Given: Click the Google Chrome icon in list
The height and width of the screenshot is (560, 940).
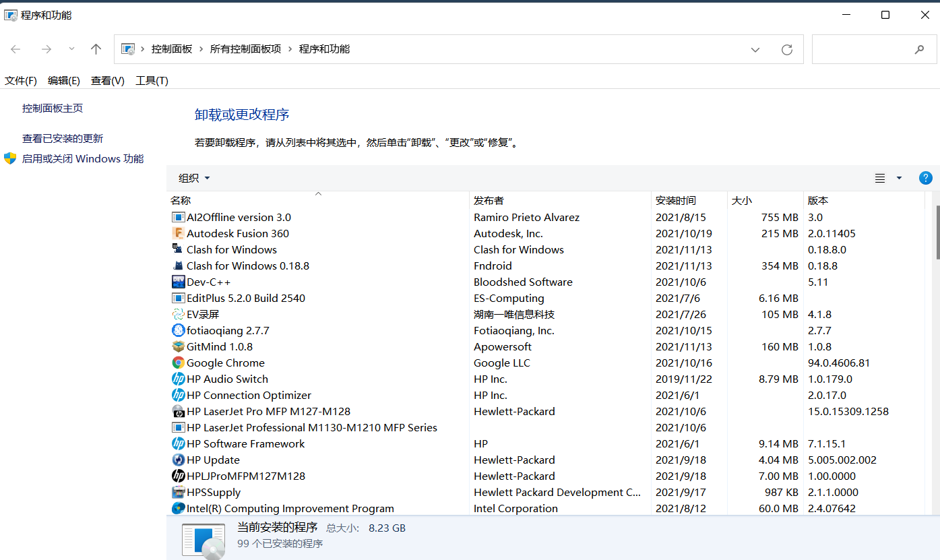Looking at the screenshot, I should click(178, 363).
